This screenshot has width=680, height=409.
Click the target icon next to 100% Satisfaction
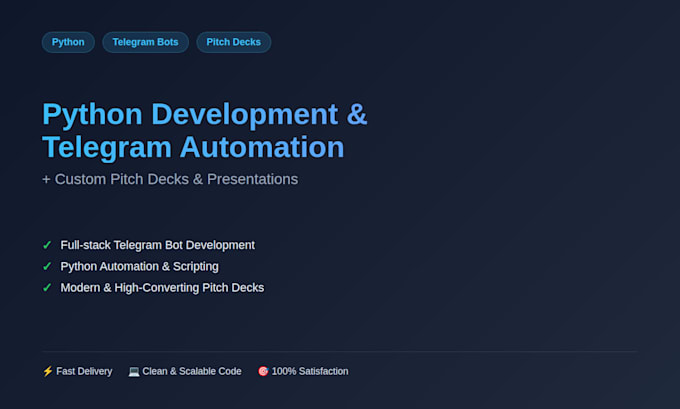click(263, 371)
